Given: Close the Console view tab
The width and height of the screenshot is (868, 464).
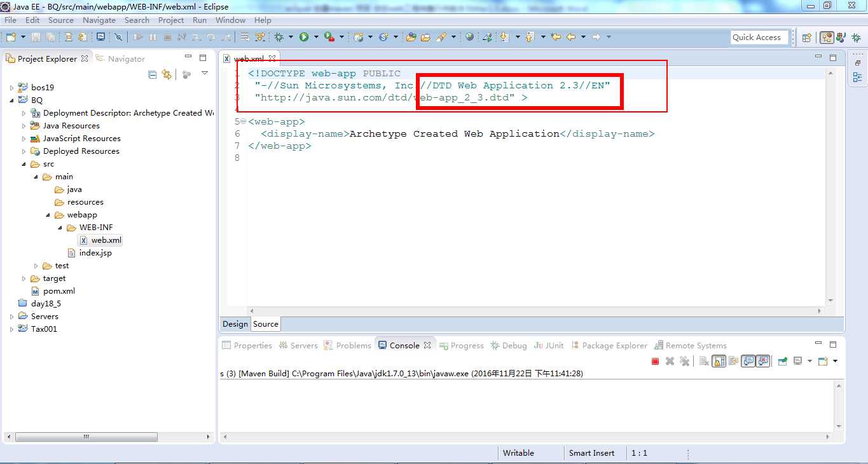Looking at the screenshot, I should coord(427,345).
